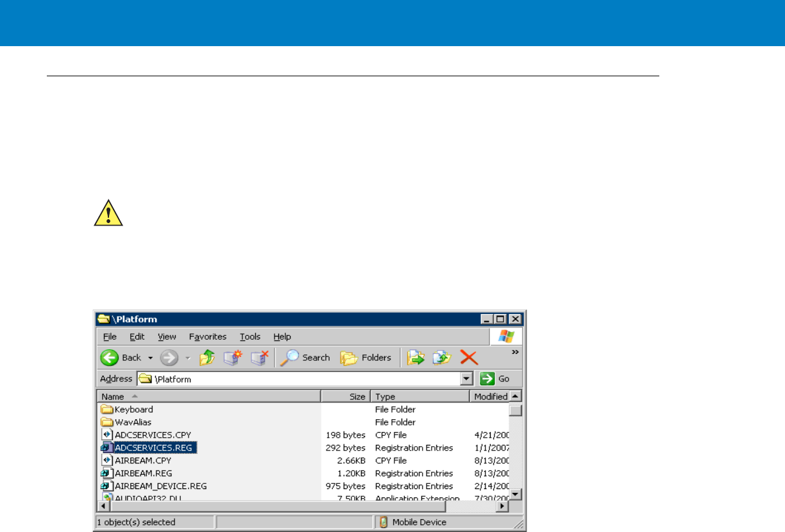The width and height of the screenshot is (785, 532).
Task: Open the File menu
Action: [110, 337]
